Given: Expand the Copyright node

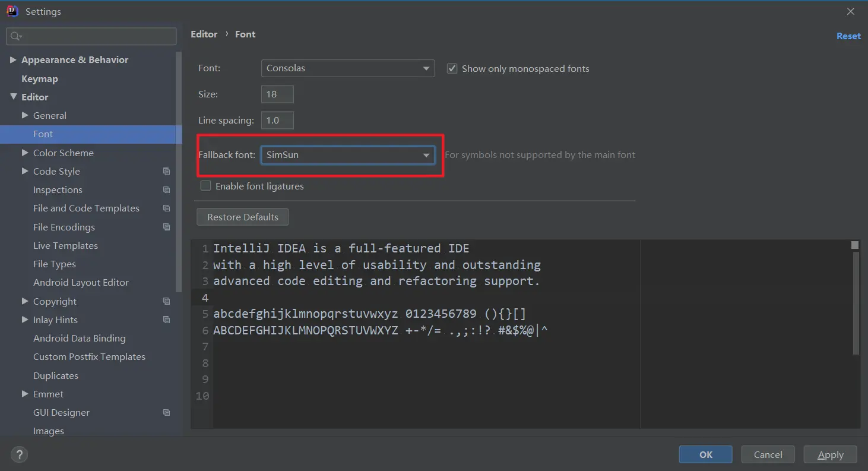Looking at the screenshot, I should [x=25, y=301].
